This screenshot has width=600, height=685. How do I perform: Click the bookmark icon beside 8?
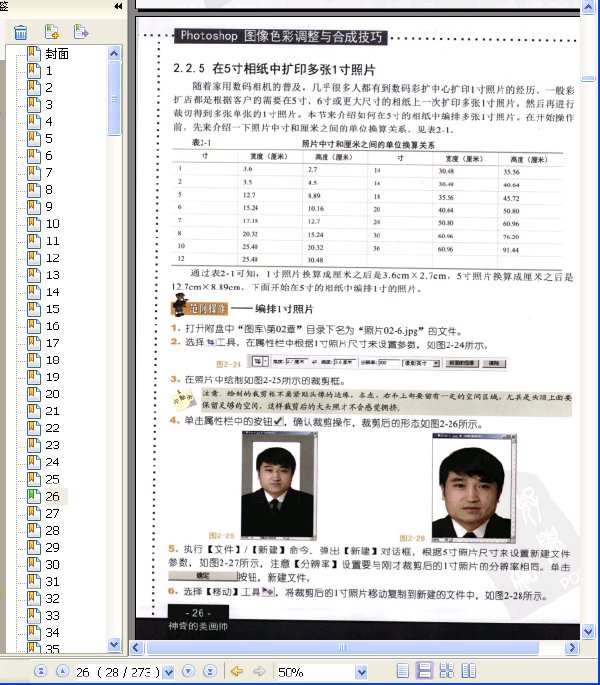click(34, 190)
